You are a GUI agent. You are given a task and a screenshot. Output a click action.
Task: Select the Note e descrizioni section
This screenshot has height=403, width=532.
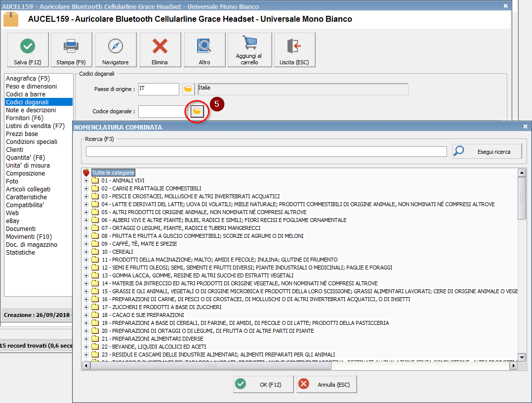[x=31, y=110]
